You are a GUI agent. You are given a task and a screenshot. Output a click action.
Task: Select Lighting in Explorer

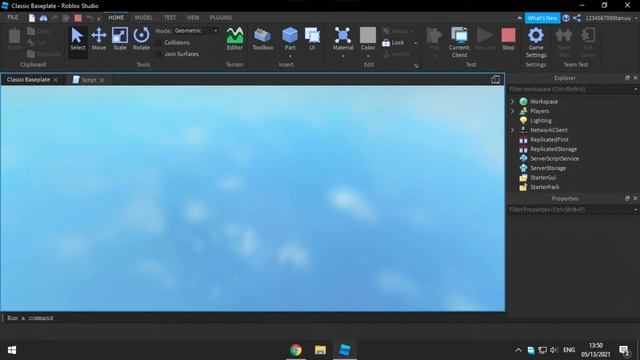(x=541, y=120)
